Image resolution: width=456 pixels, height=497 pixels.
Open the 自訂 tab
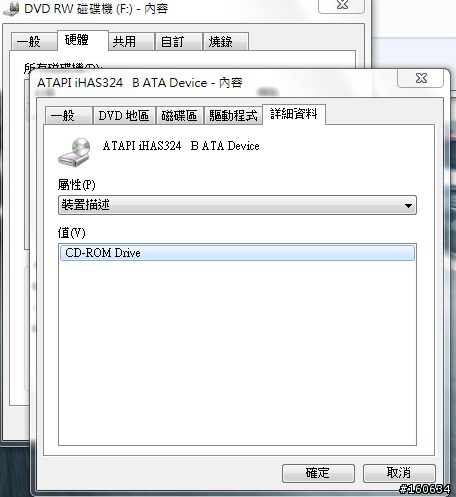tap(179, 42)
